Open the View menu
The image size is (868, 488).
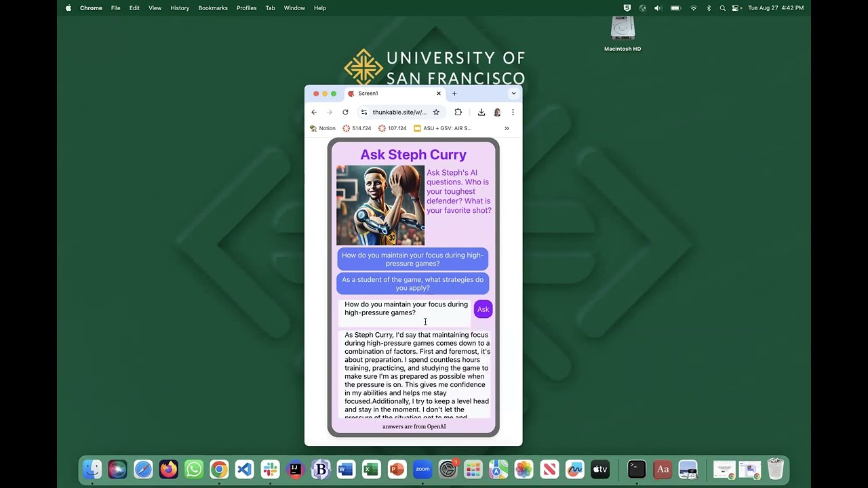pos(155,8)
